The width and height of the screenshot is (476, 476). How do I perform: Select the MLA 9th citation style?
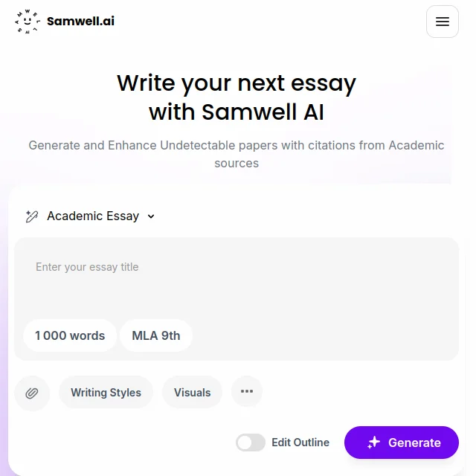156,335
